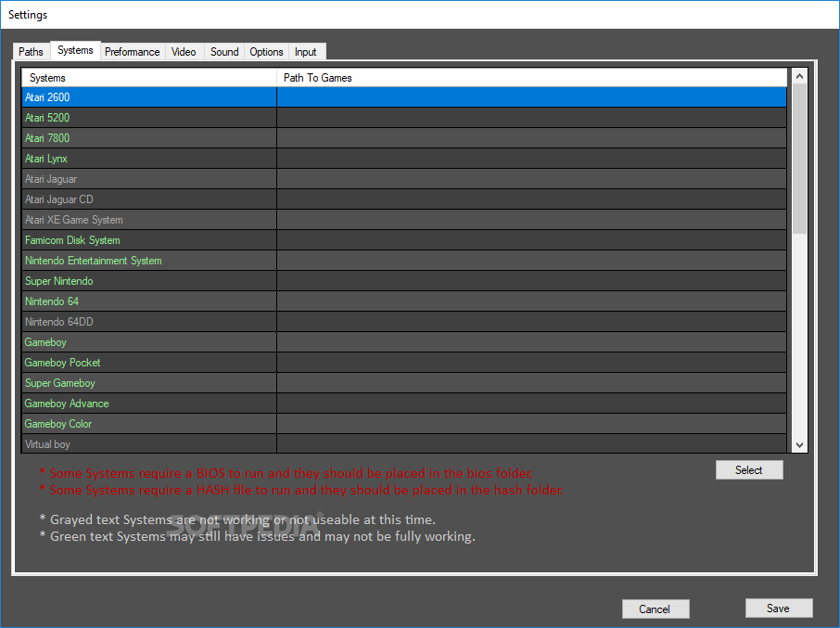Switch to the Input tab
Screen dimensions: 840x628
(x=305, y=51)
